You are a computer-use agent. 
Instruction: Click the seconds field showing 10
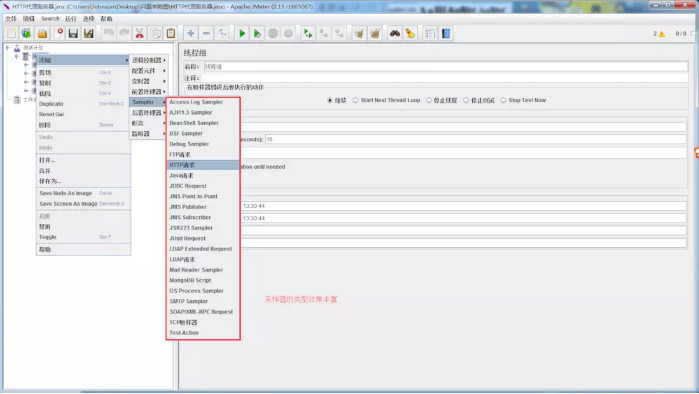475,140
